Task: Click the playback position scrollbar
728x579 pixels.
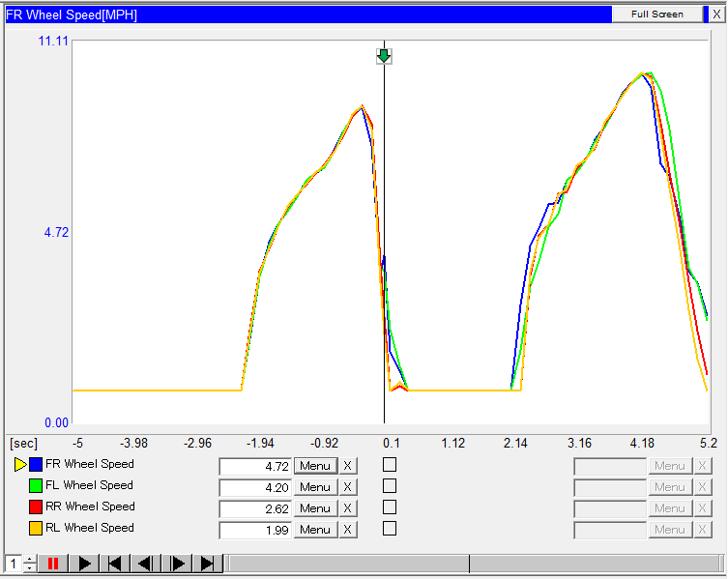Action: pyautogui.click(x=474, y=564)
